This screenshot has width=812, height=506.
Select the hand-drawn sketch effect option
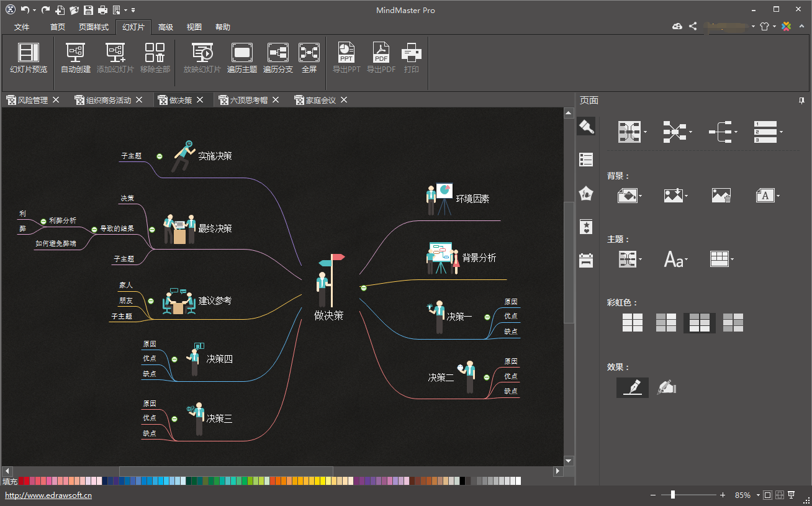coord(666,387)
